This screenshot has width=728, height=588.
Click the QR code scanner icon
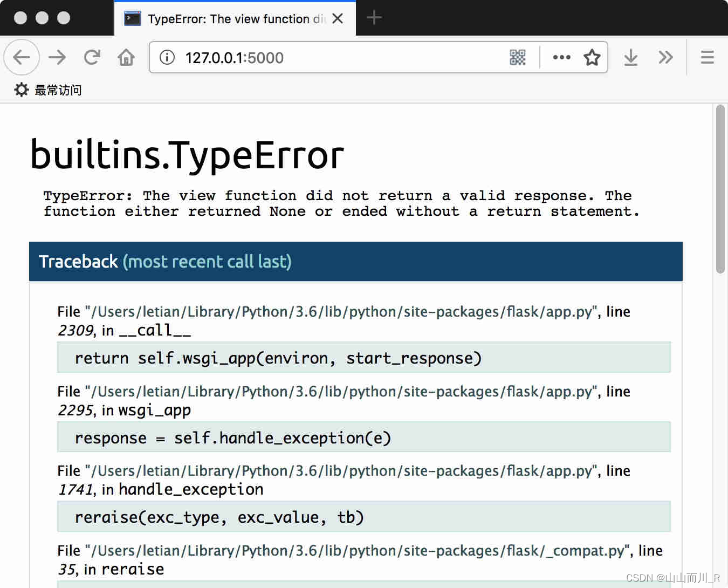[518, 57]
